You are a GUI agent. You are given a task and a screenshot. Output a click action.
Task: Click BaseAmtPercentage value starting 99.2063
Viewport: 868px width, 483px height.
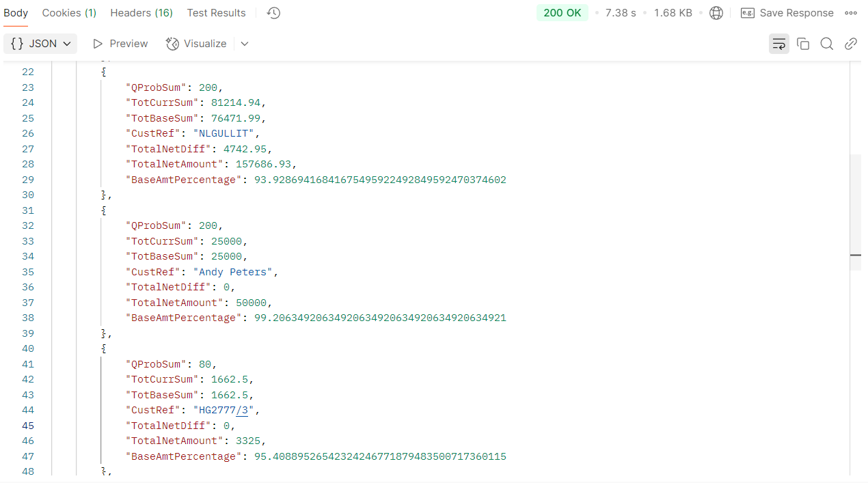380,318
